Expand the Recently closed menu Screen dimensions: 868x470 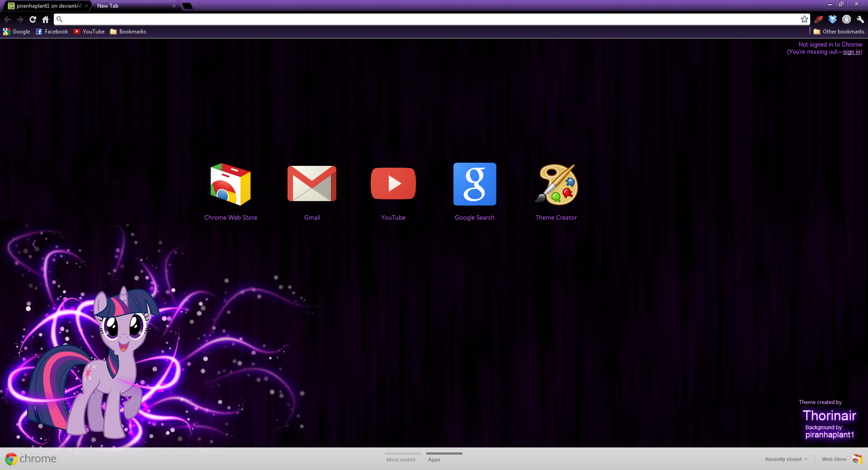click(x=787, y=459)
